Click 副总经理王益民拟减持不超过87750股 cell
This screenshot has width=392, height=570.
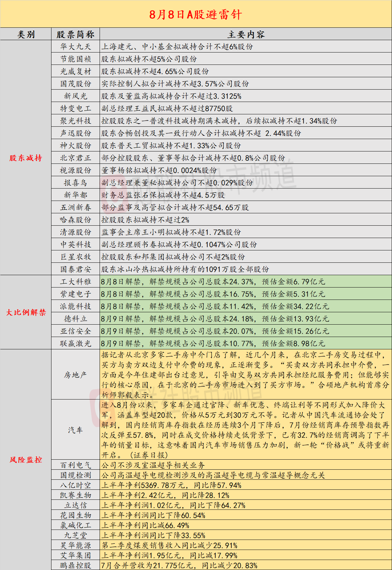click(x=246, y=108)
